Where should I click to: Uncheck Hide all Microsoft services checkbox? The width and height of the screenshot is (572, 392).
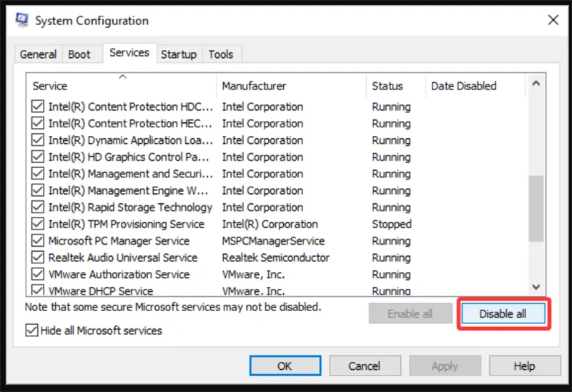click(x=31, y=330)
